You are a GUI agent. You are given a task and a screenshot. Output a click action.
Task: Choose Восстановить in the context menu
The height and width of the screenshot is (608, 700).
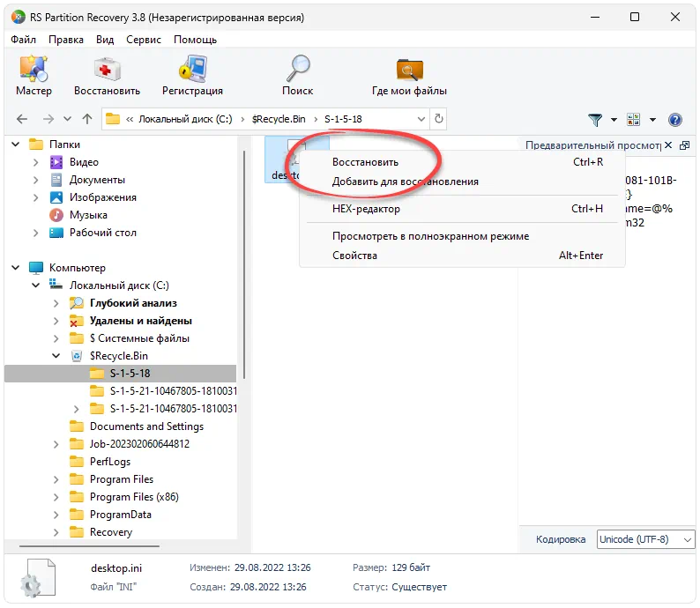[365, 162]
